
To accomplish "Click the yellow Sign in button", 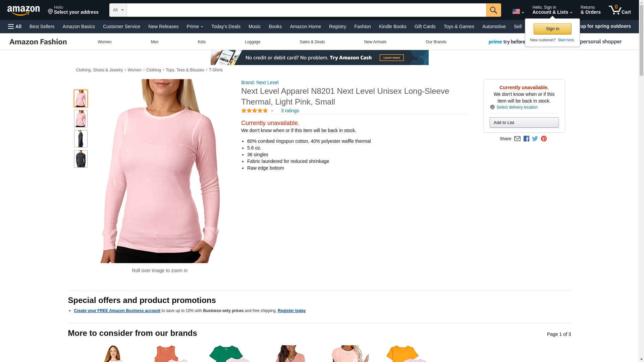I will pyautogui.click(x=552, y=29).
